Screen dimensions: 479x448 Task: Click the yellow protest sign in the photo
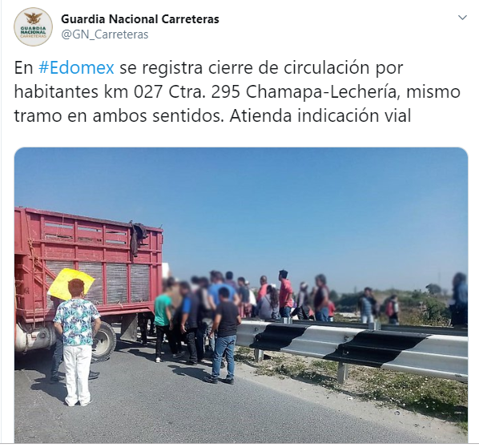tap(70, 283)
